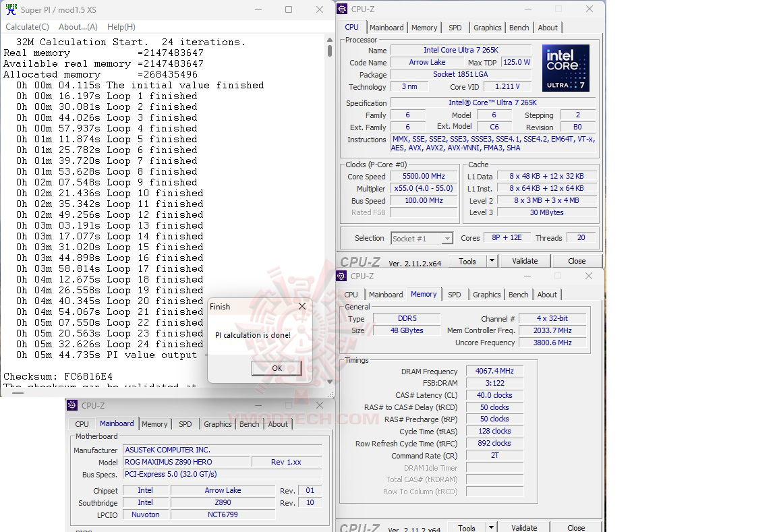This screenshot has width=777, height=532.
Task: Open the About...(A) menu in Super PI
Action: pos(78,27)
